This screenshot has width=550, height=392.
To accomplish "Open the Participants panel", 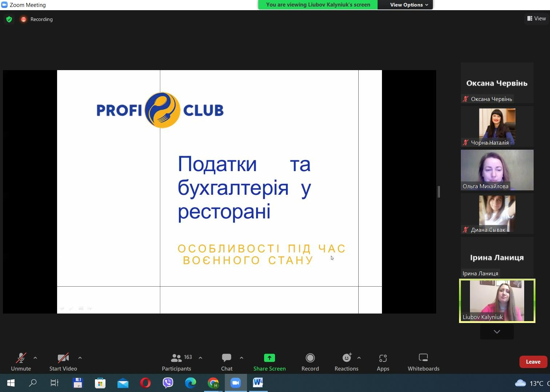I will (x=176, y=362).
